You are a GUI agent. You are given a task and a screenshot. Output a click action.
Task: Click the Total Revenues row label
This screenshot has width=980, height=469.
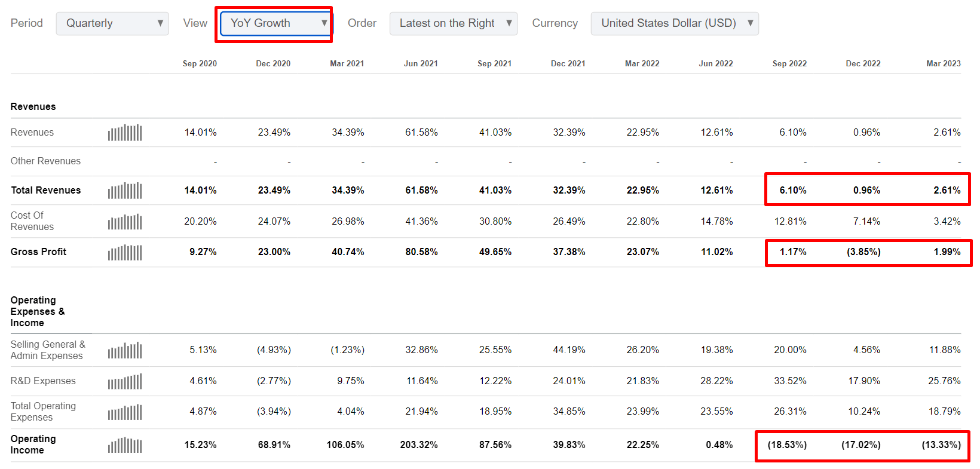pos(46,191)
